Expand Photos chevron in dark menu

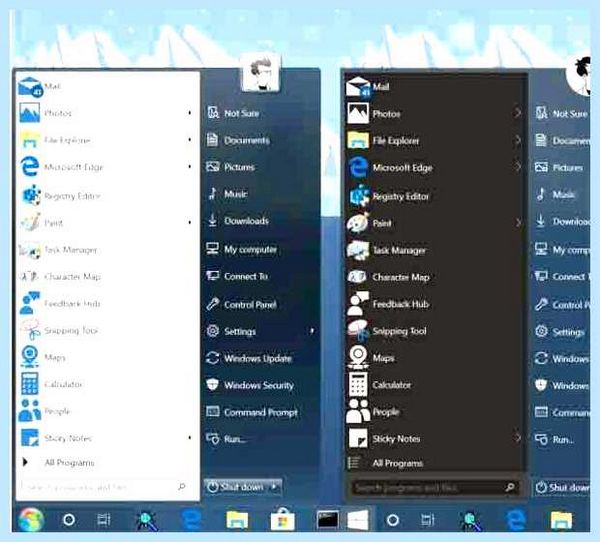pyautogui.click(x=518, y=113)
